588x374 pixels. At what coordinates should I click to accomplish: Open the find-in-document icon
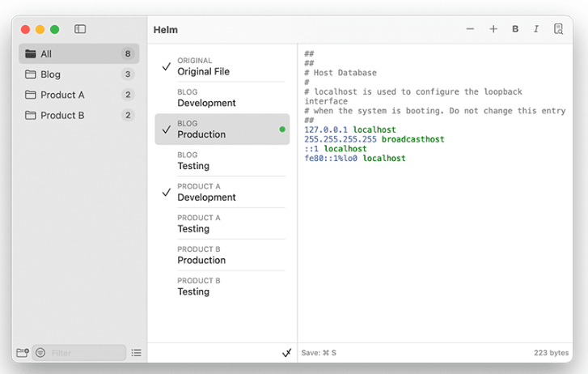pos(558,29)
